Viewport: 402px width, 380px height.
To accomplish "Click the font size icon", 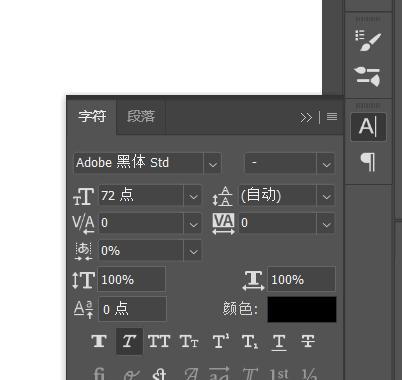I will point(83,196).
